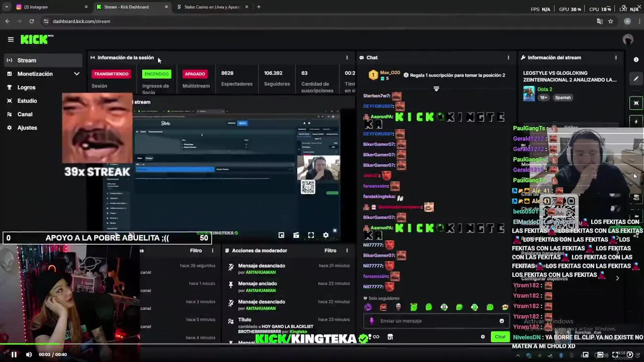Click the Espectadores count 8628
The image size is (644, 362).
227,73
